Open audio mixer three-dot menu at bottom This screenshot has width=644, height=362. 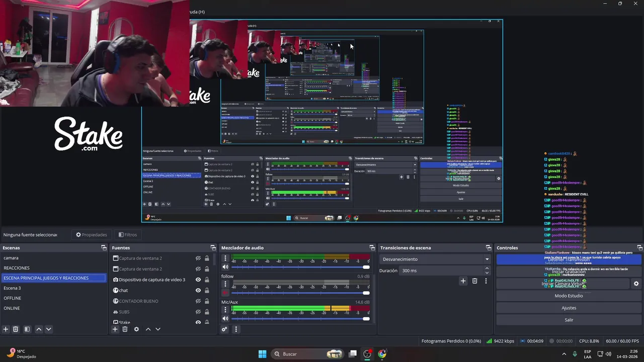coord(235,329)
